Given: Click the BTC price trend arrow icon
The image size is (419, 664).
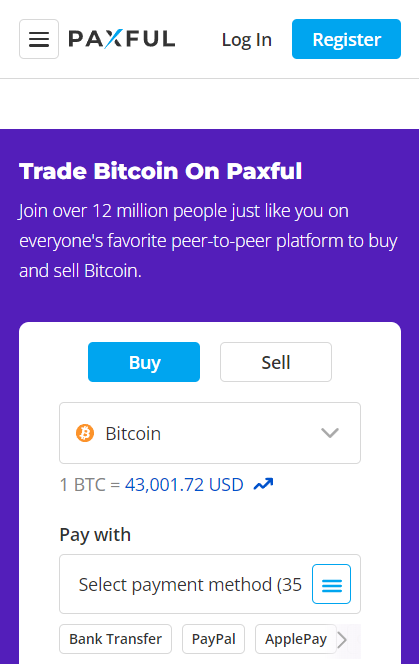Looking at the screenshot, I should (263, 484).
